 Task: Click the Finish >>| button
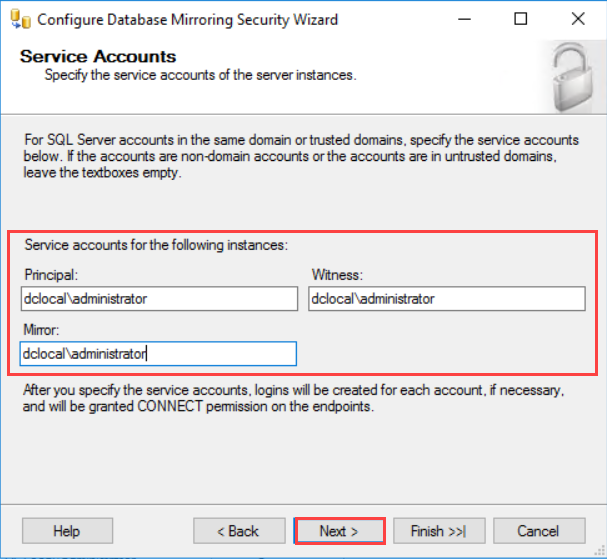click(439, 531)
